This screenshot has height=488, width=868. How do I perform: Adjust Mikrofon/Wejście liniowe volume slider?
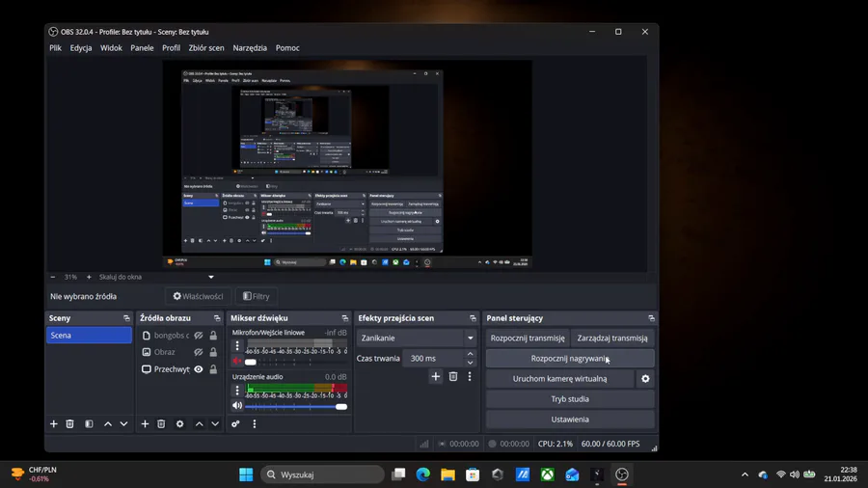pyautogui.click(x=296, y=362)
